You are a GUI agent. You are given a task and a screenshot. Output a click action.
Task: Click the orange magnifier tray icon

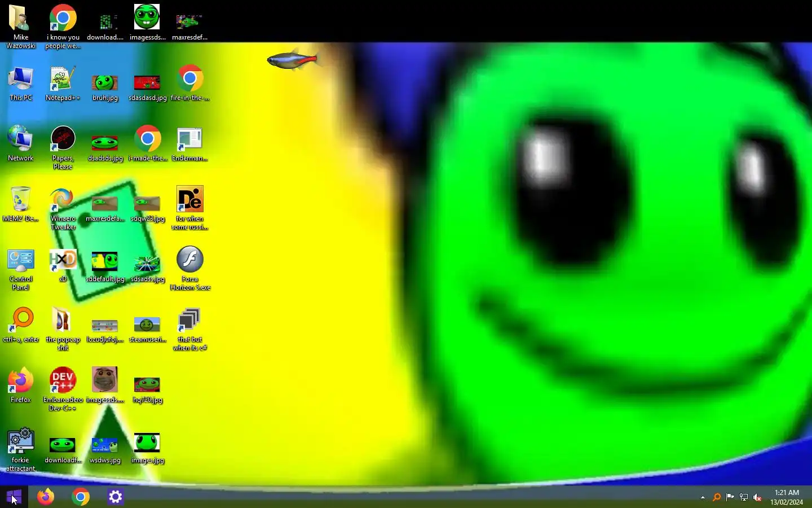click(717, 498)
